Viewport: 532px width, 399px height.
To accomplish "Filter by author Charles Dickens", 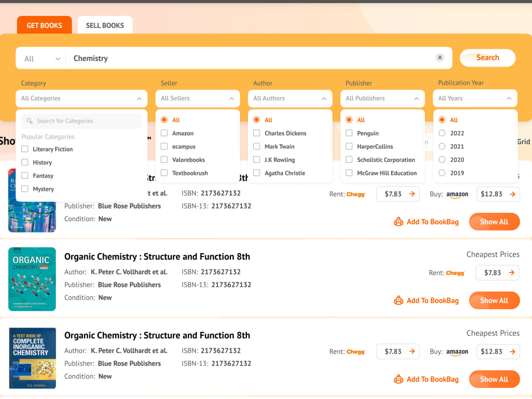I will [x=257, y=133].
